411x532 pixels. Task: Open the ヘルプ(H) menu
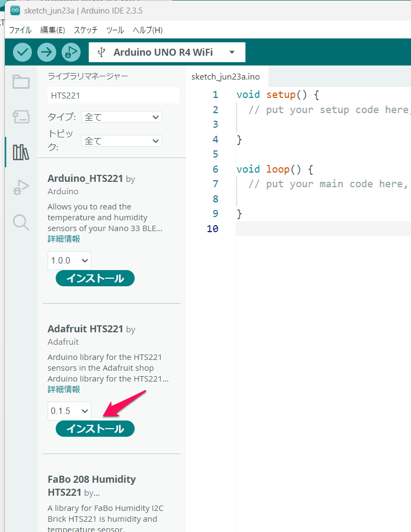pyautogui.click(x=148, y=30)
